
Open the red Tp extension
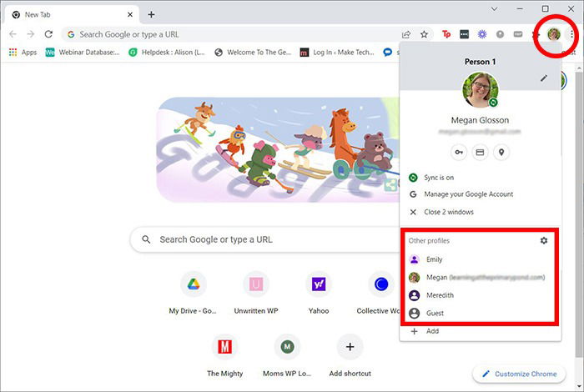(446, 35)
